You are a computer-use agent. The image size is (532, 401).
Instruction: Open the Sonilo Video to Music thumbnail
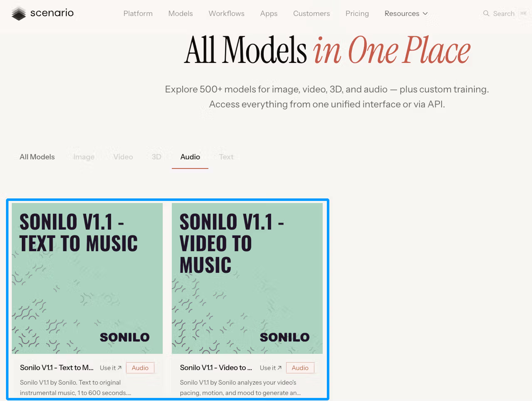click(247, 278)
